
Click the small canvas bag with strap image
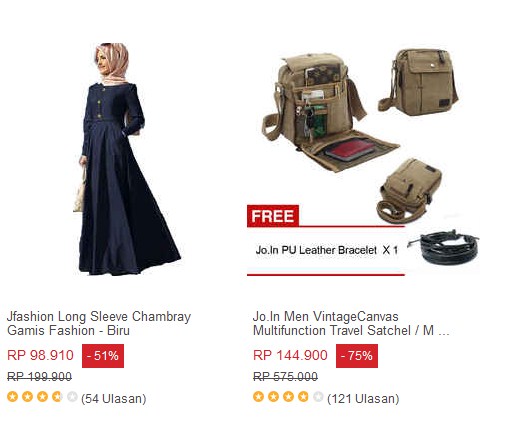pyautogui.click(x=409, y=191)
